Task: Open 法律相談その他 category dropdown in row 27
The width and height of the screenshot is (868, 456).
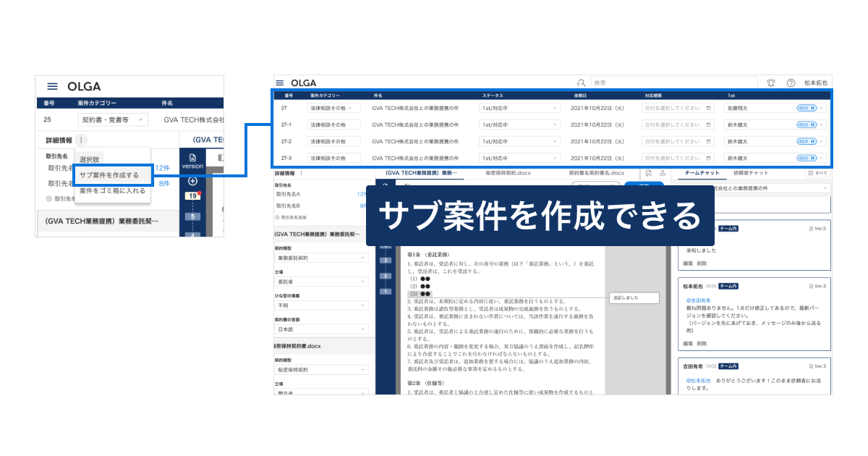Action: point(333,108)
